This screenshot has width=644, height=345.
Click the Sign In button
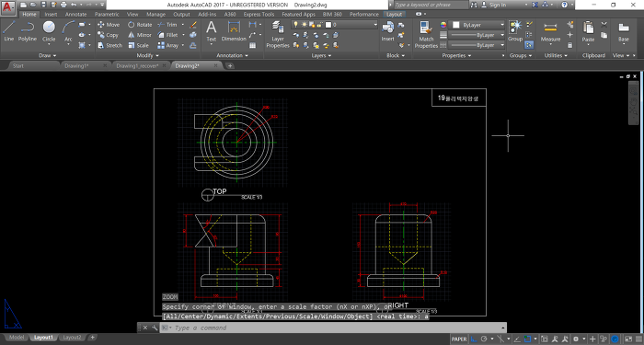pos(494,5)
